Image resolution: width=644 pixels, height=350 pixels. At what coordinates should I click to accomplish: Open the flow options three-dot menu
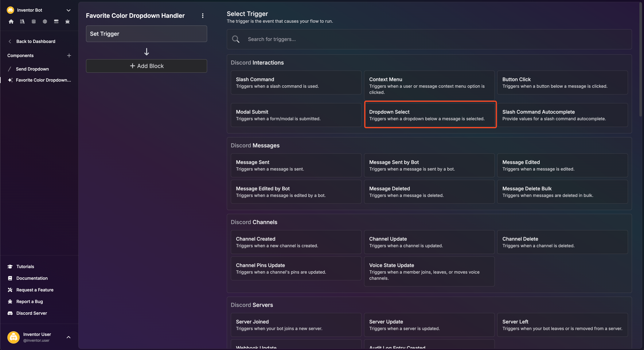coord(203,16)
